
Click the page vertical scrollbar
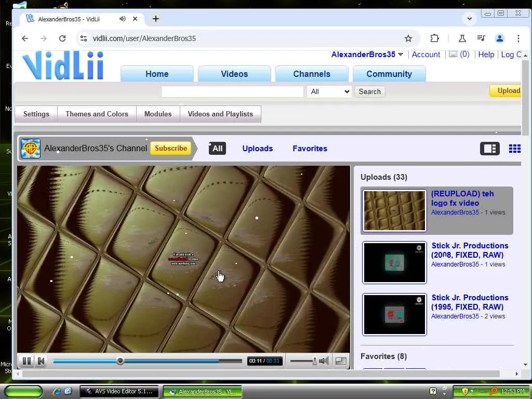pyautogui.click(x=525, y=98)
